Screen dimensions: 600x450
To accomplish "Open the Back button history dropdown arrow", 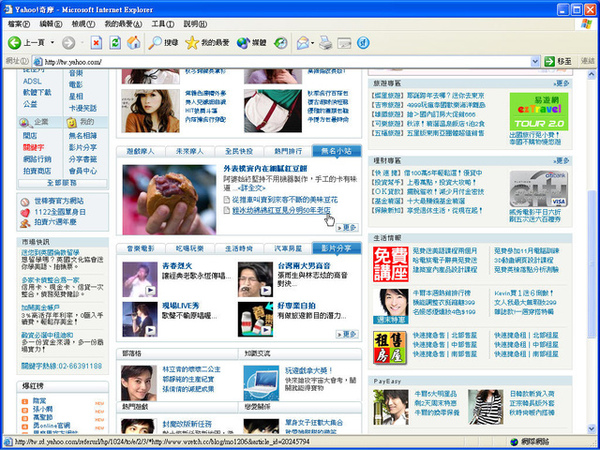I will click(x=52, y=43).
